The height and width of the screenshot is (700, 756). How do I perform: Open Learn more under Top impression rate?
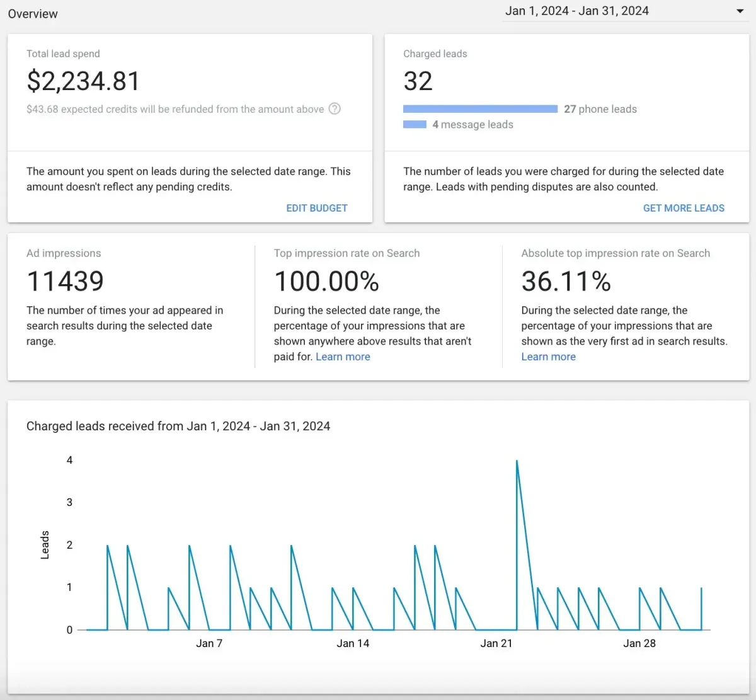click(x=343, y=357)
